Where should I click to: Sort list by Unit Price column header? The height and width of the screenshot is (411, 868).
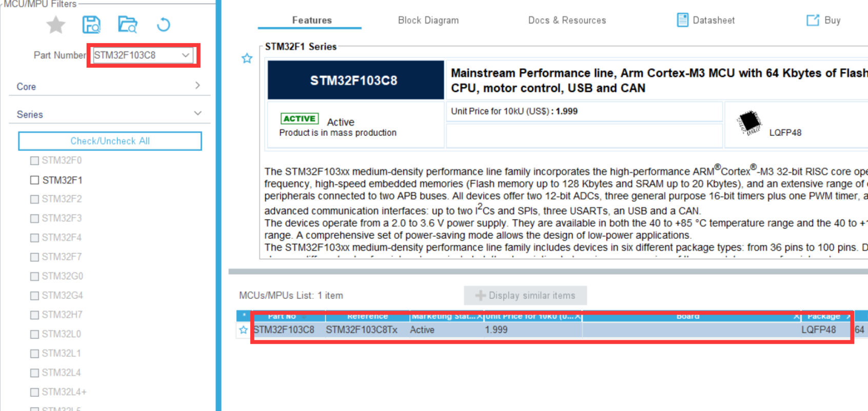(x=532, y=316)
